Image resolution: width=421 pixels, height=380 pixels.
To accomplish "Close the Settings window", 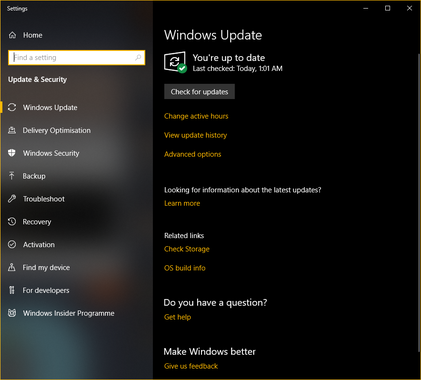I will point(409,8).
